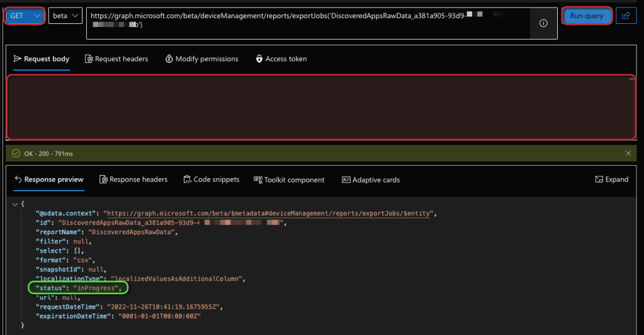644x335 pixels.
Task: Select the Response preview tab
Action: [48, 179]
